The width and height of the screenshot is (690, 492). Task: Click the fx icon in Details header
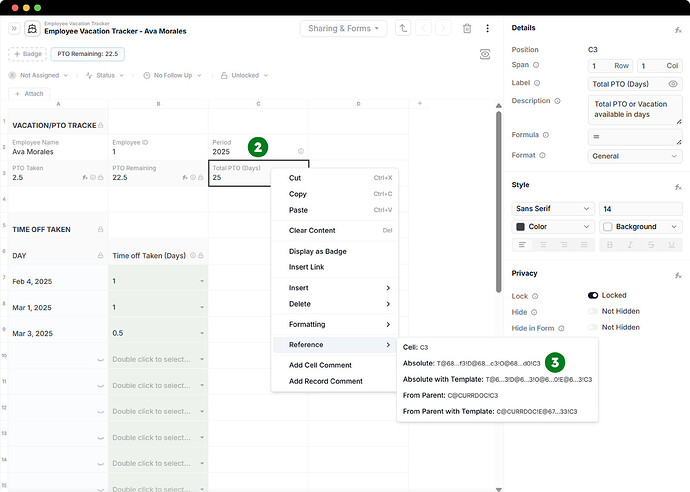point(678,31)
